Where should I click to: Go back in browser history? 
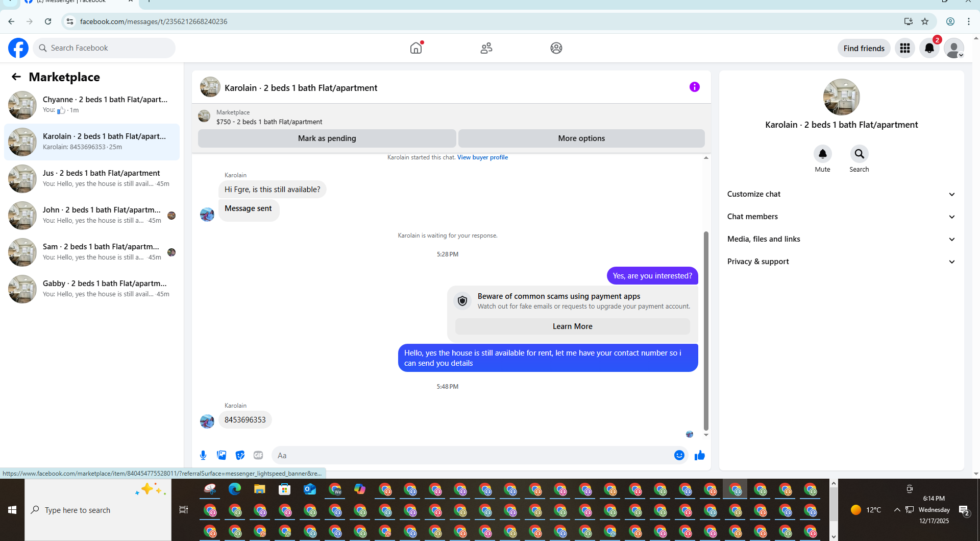pyautogui.click(x=11, y=21)
